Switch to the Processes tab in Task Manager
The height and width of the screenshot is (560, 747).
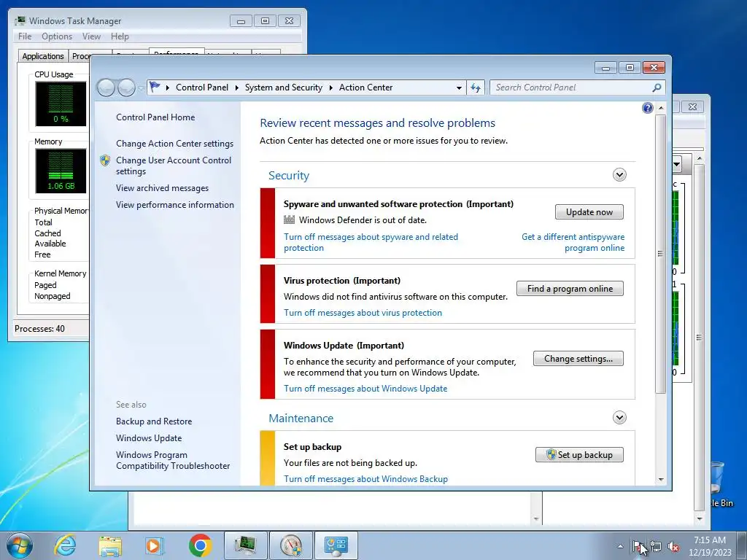pos(80,55)
